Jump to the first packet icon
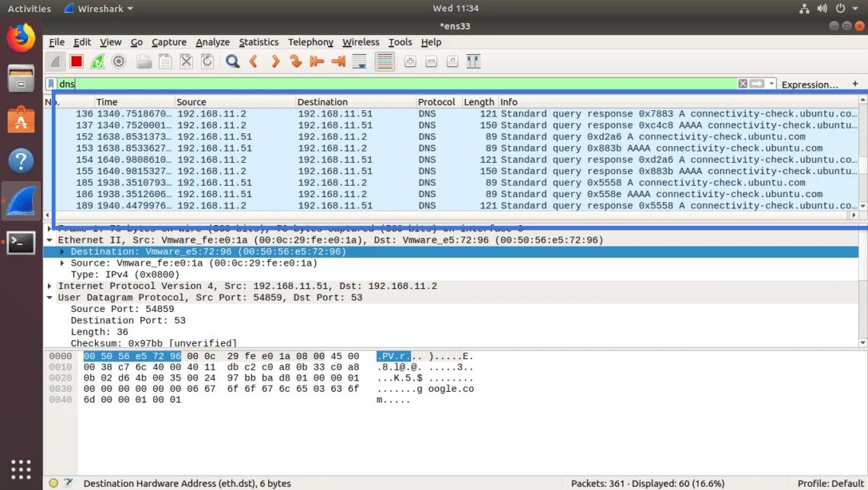This screenshot has height=490, width=868. click(x=317, y=62)
